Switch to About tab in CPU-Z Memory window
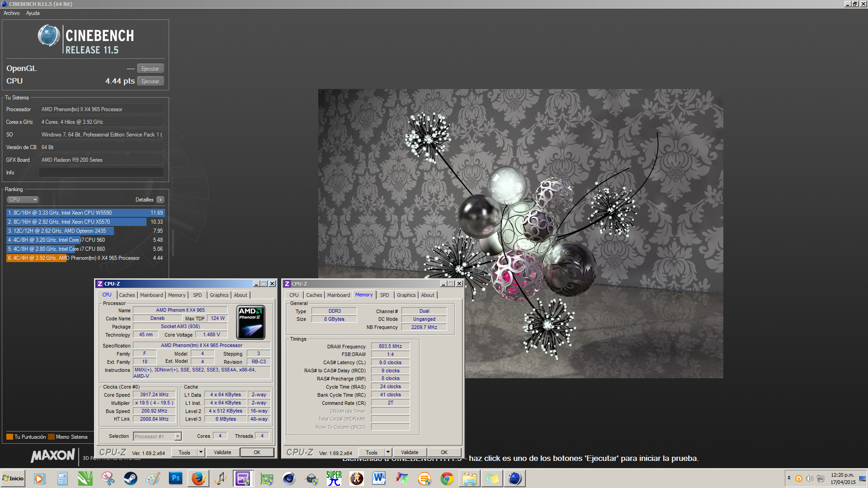Screen dimensions: 868x488 [x=428, y=295]
